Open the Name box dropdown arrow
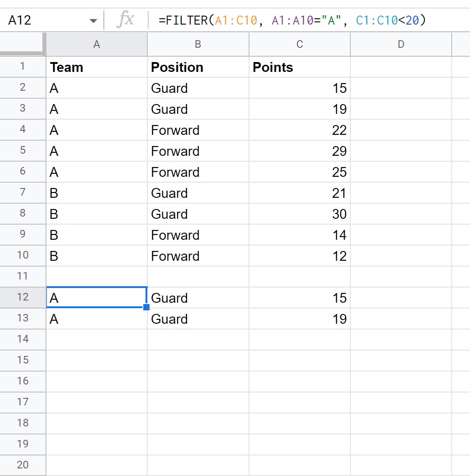 [x=93, y=21]
